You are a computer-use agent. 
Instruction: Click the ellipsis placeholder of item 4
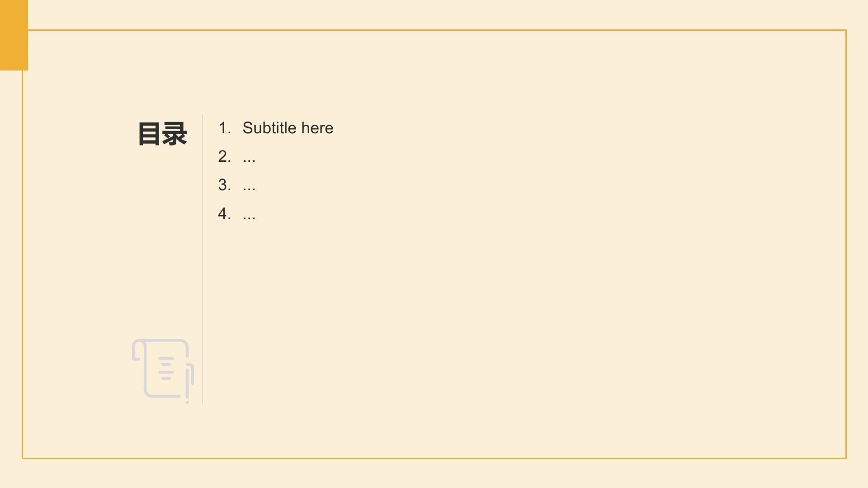point(249,218)
